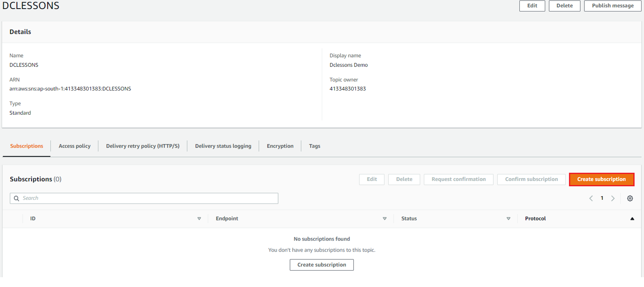Select the Delivery status logging tab
The image size is (644, 287).
(x=223, y=146)
